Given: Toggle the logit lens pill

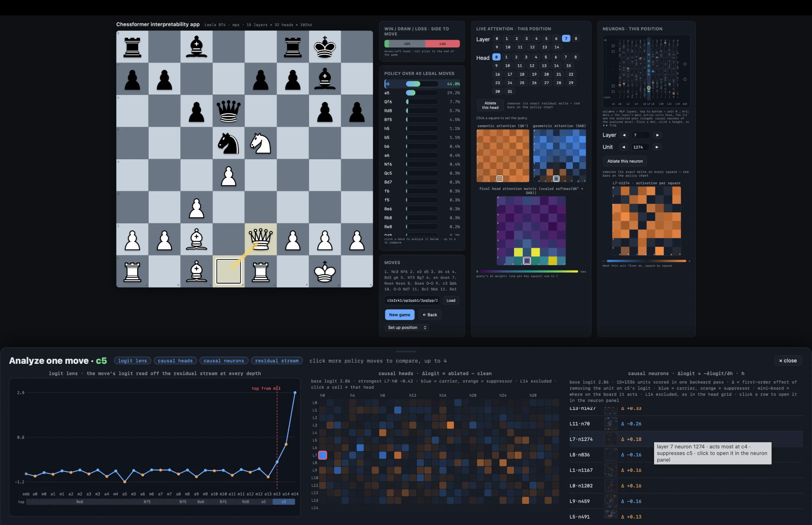Looking at the screenshot, I should [133, 361].
